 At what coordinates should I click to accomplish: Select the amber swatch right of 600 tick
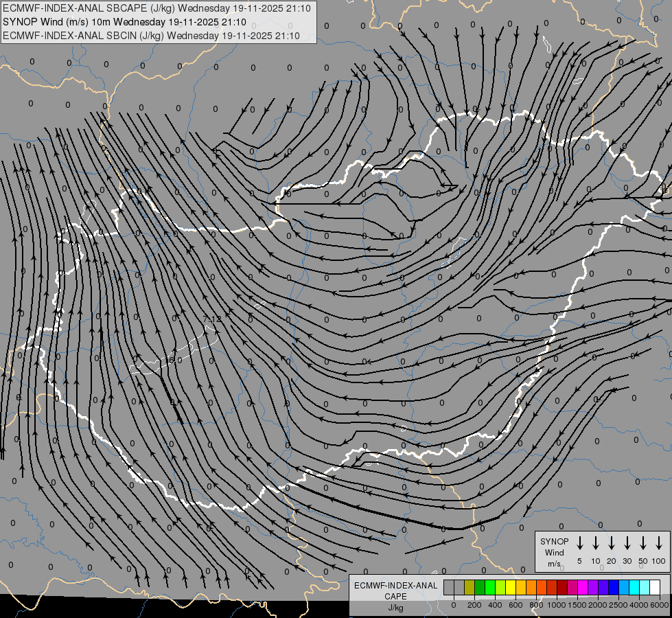[x=521, y=587]
